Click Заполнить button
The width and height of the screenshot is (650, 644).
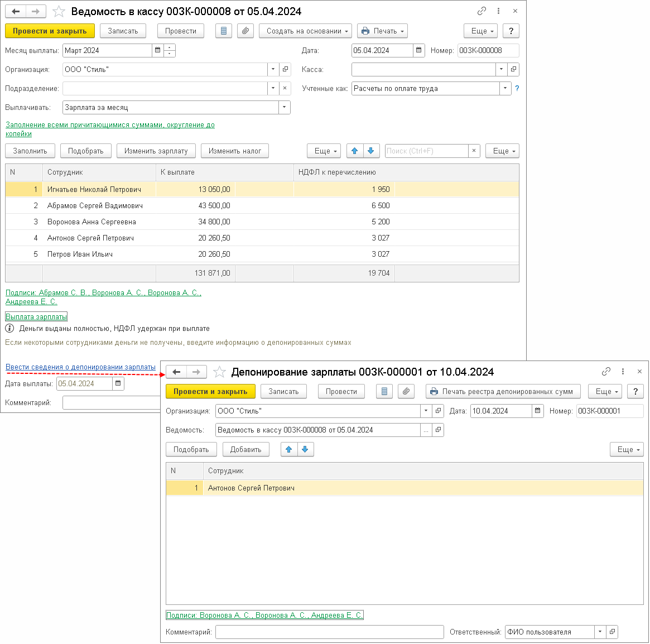[30, 151]
